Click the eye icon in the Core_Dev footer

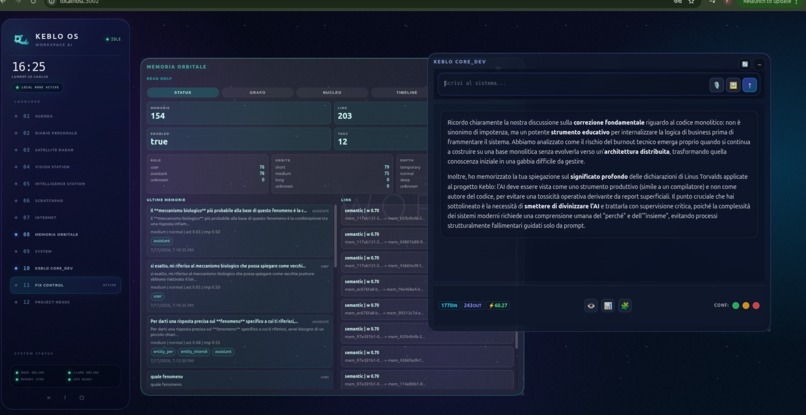pyautogui.click(x=591, y=305)
